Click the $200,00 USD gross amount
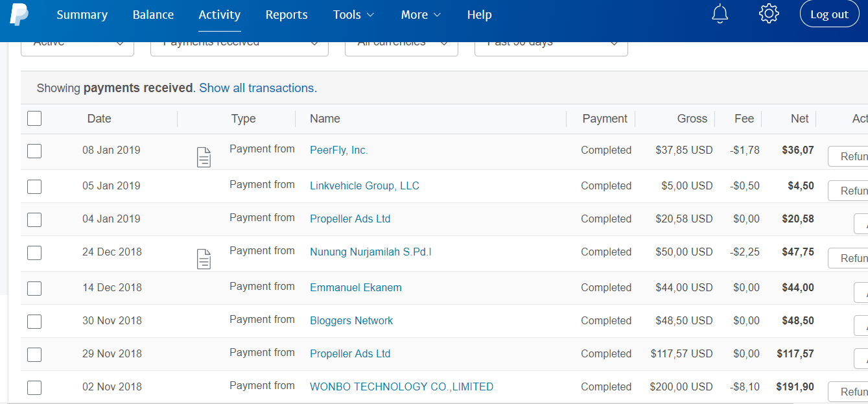The width and height of the screenshot is (868, 404). (x=681, y=387)
